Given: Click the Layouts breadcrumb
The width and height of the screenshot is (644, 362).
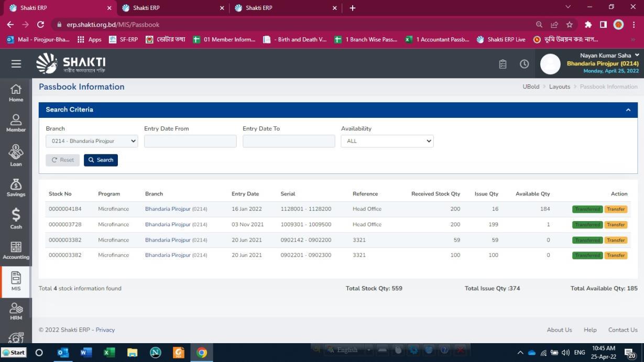Looking at the screenshot, I should click(560, 87).
